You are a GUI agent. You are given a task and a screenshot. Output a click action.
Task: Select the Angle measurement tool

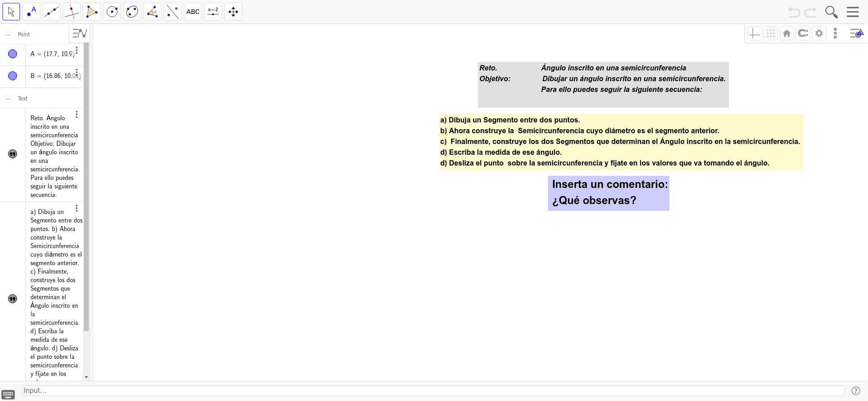(x=152, y=12)
